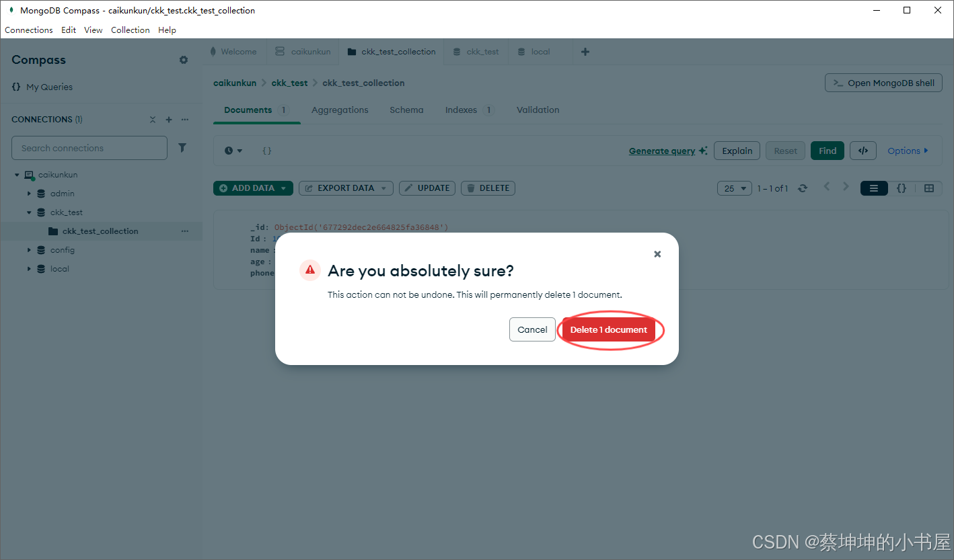Open the 25 results-per-page dropdown

[x=734, y=188]
